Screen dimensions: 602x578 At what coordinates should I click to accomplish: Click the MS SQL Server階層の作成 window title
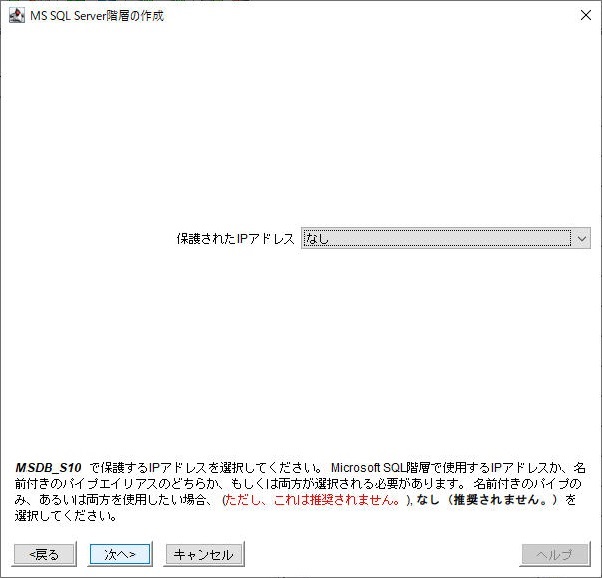(x=97, y=16)
